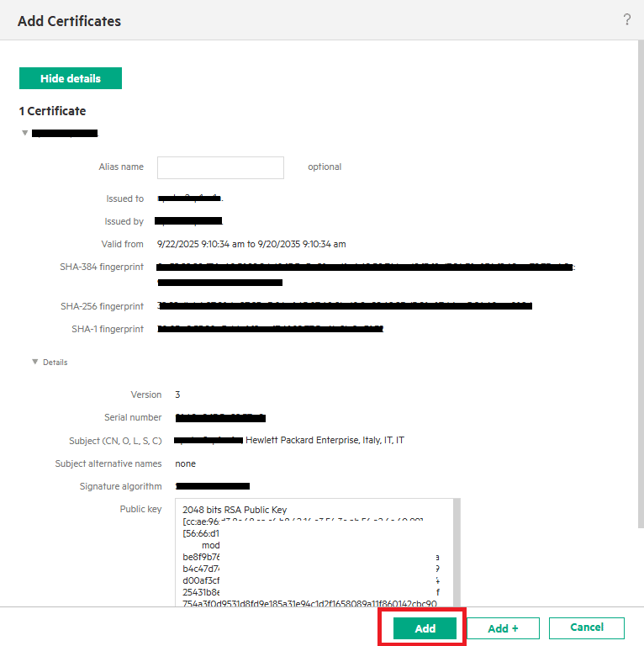This screenshot has height=646, width=644.
Task: Click the redacted Issued to value
Action: click(x=190, y=199)
